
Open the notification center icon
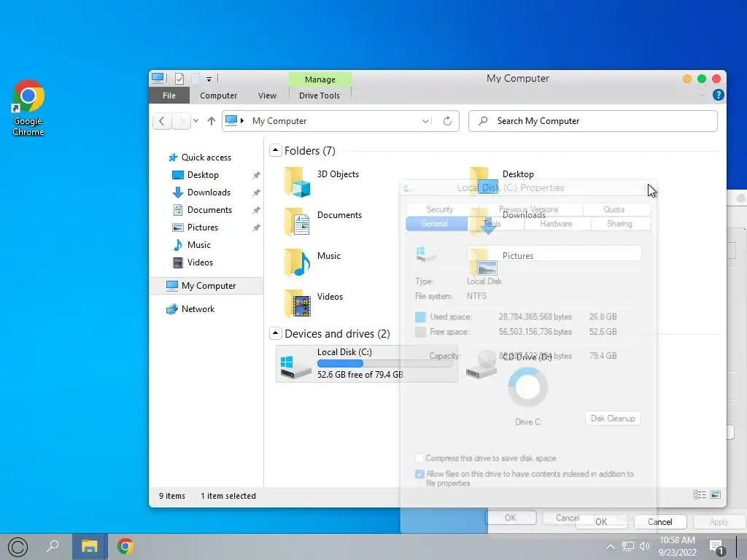click(716, 547)
